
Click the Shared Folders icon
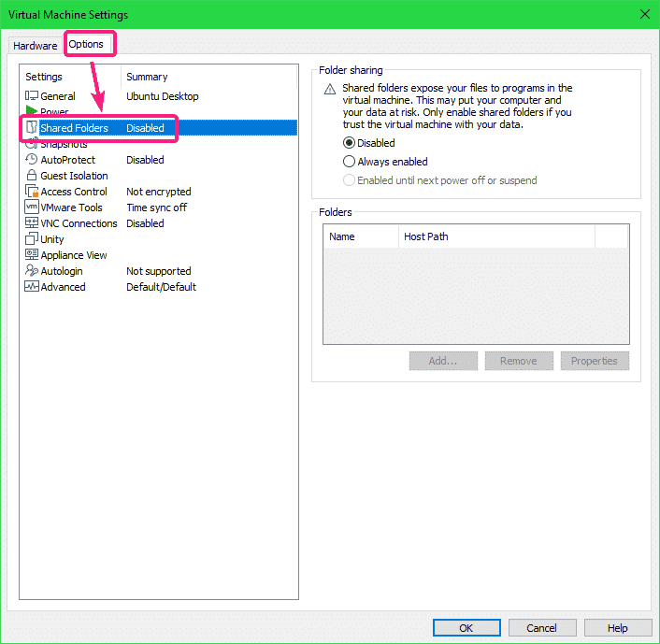tap(32, 127)
